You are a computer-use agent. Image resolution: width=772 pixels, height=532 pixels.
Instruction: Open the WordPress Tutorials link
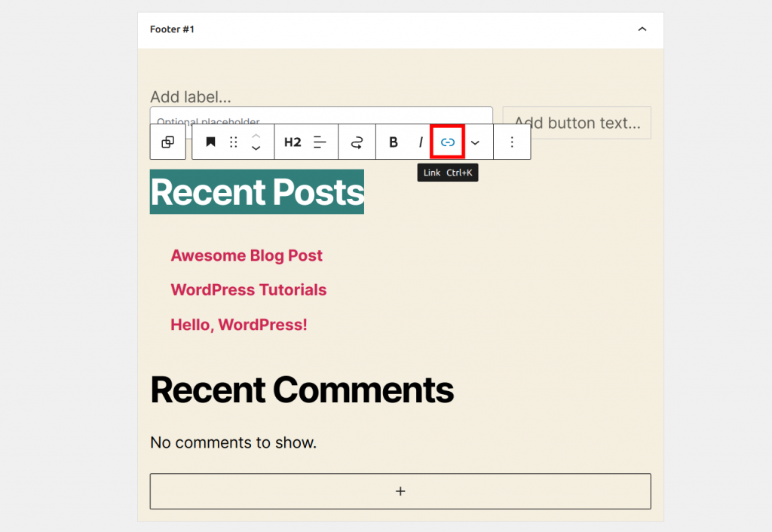tap(249, 290)
